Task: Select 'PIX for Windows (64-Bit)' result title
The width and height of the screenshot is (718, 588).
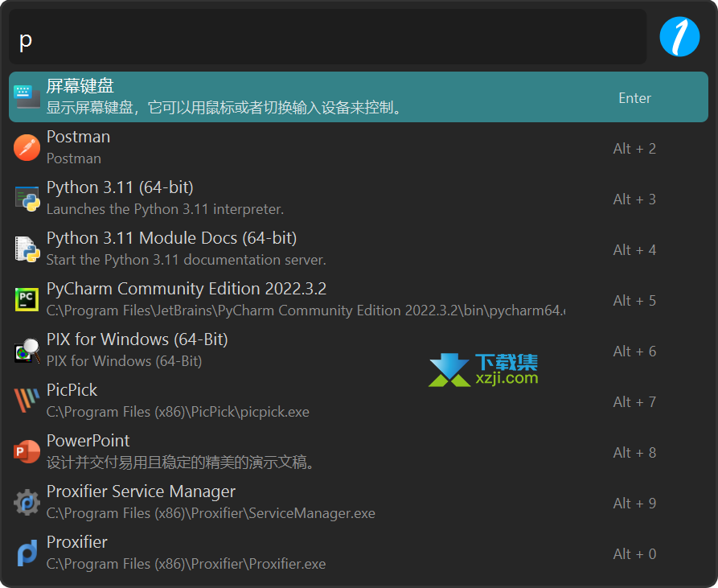Action: [137, 339]
